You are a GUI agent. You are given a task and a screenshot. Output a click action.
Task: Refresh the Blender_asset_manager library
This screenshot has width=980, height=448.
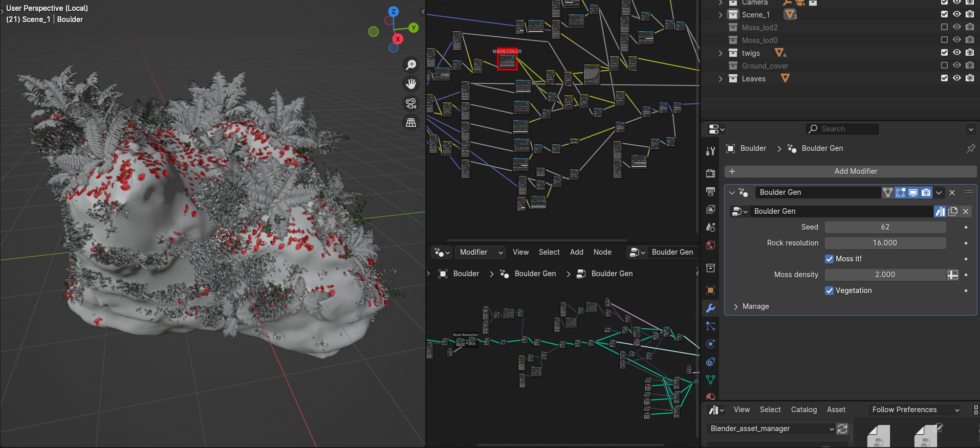(842, 429)
